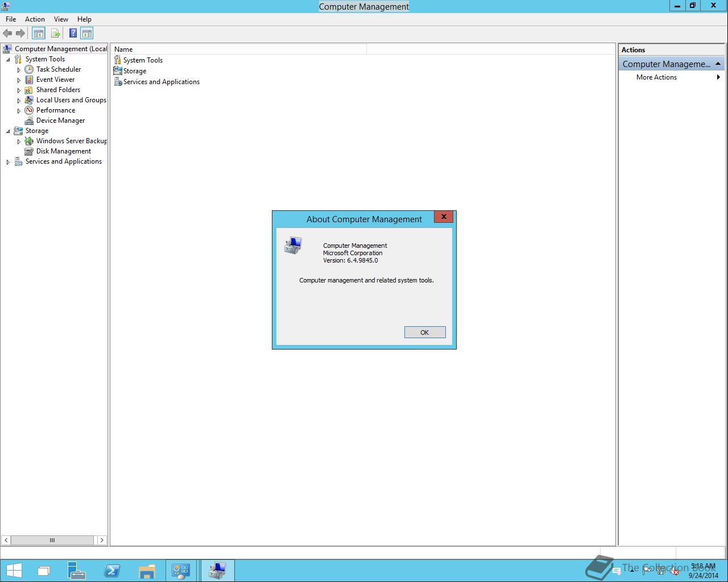Screen dimensions: 728x582
Task: Open the View menu
Action: click(x=61, y=19)
